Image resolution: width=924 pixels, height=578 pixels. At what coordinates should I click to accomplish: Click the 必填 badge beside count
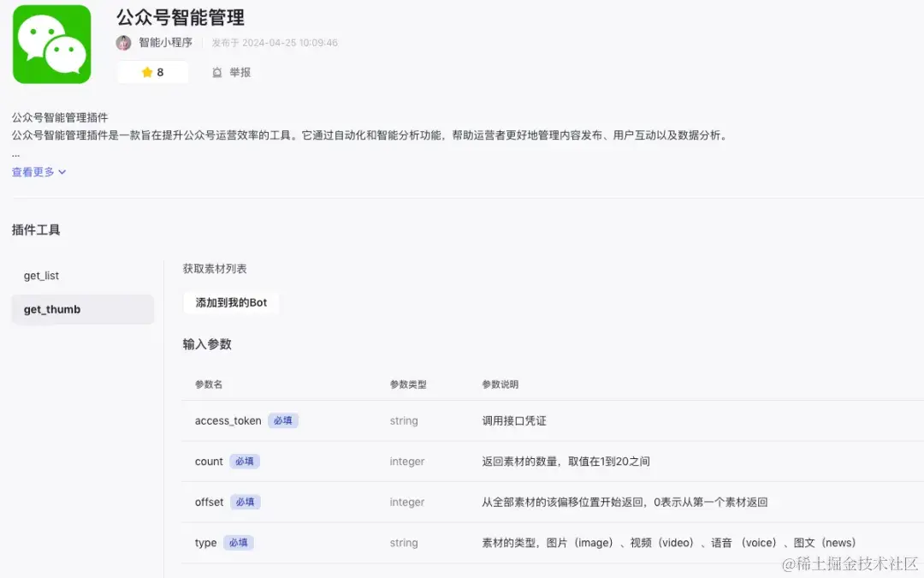246,461
